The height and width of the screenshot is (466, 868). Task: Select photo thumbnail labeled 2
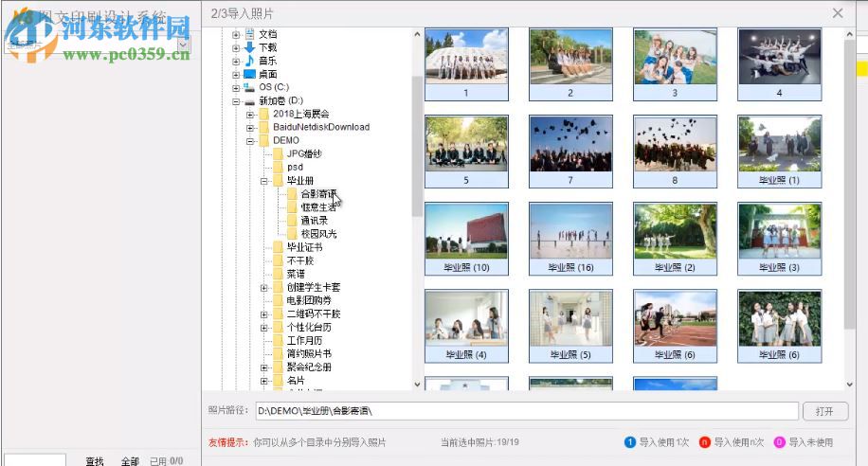pyautogui.click(x=570, y=64)
